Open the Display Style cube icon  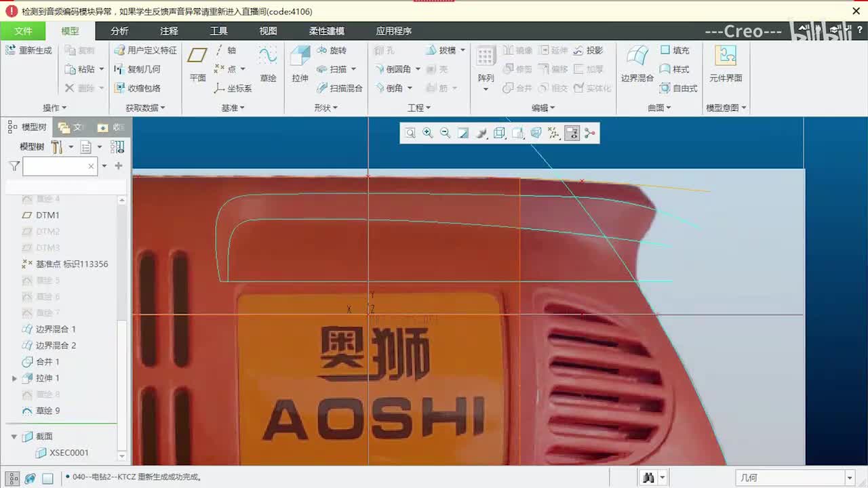(x=500, y=134)
